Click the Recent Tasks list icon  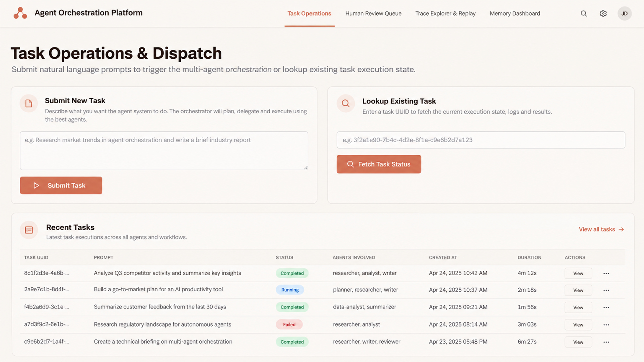pos(29,230)
